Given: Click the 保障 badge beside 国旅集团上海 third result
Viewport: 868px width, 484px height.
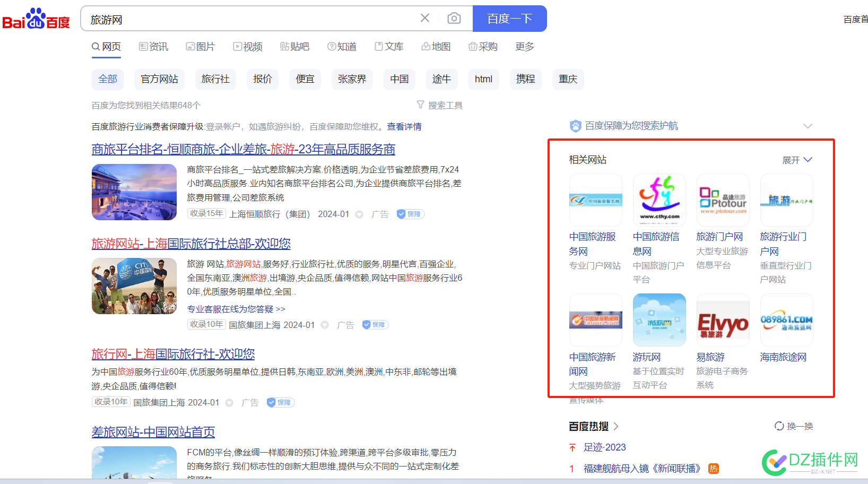Looking at the screenshot, I should pos(281,402).
